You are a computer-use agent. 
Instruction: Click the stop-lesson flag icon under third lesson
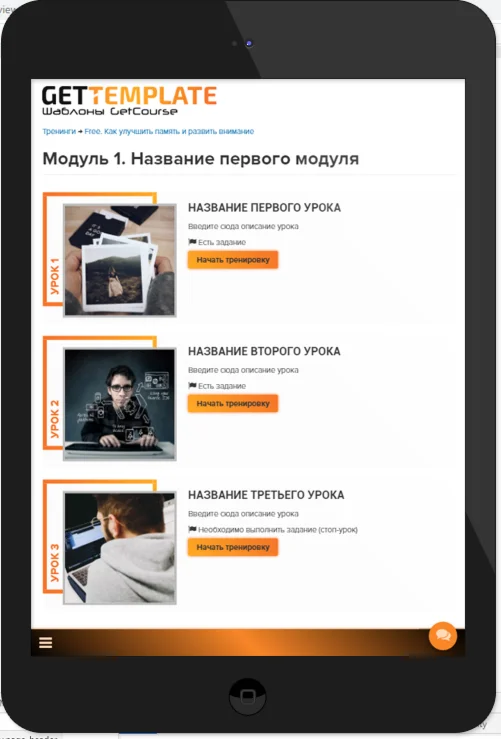192,529
